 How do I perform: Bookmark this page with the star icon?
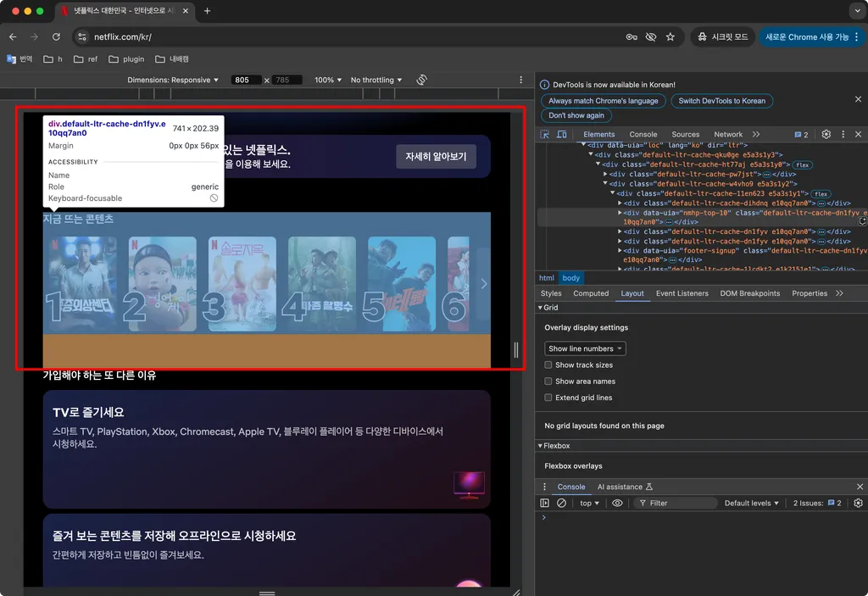(x=670, y=36)
